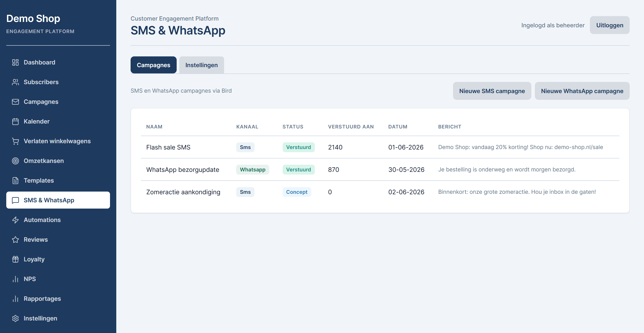
Task: Navigate to Verlaten winkelwagens
Action: (x=58, y=141)
